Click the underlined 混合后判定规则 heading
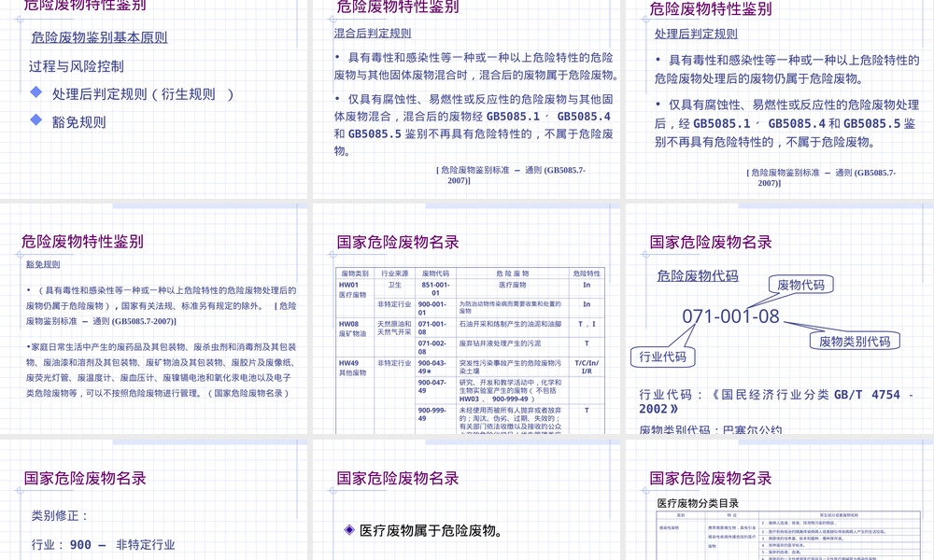 373,34
